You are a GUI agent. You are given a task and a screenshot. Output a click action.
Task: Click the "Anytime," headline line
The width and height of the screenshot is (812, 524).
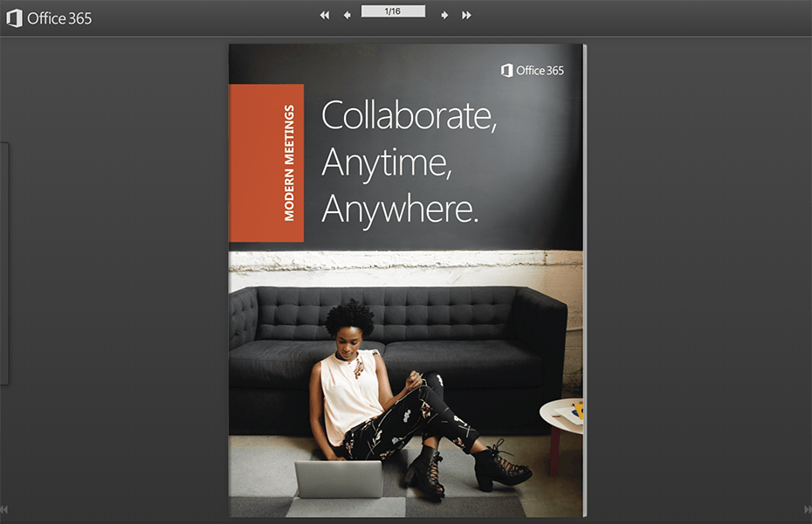(386, 162)
